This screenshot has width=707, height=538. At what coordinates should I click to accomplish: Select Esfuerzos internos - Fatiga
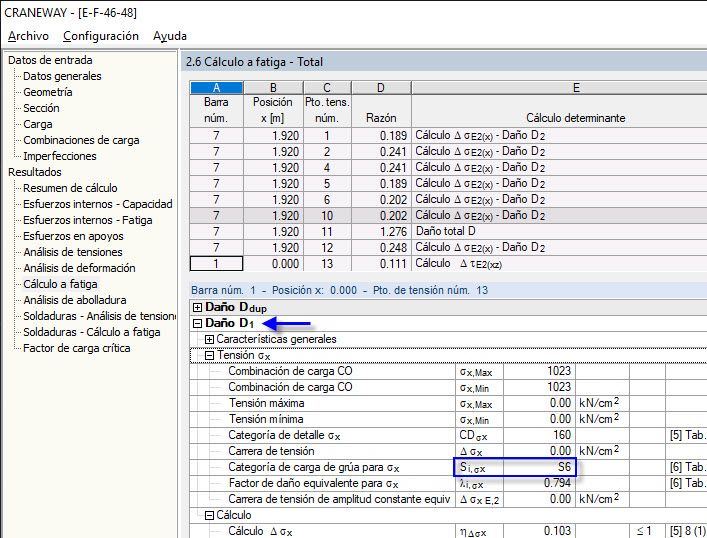(x=88, y=220)
